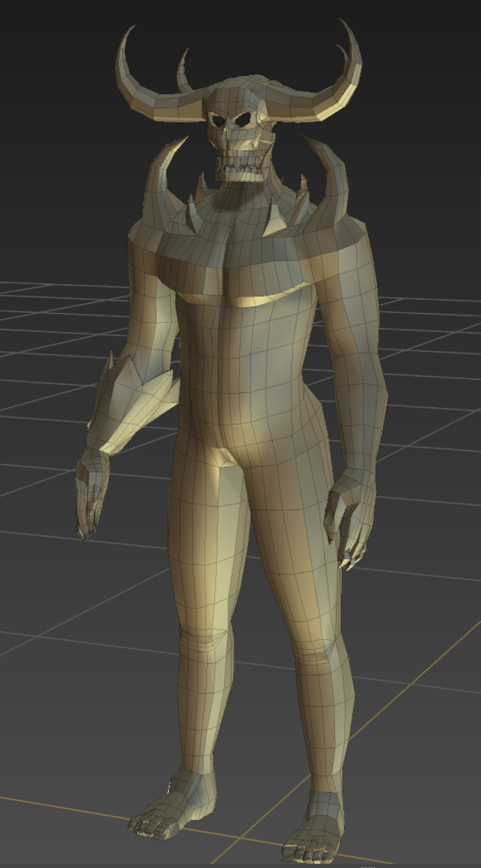Select the skull's dark eye socket on the viewer's left
Screen dimensions: 481x868
click(218, 121)
